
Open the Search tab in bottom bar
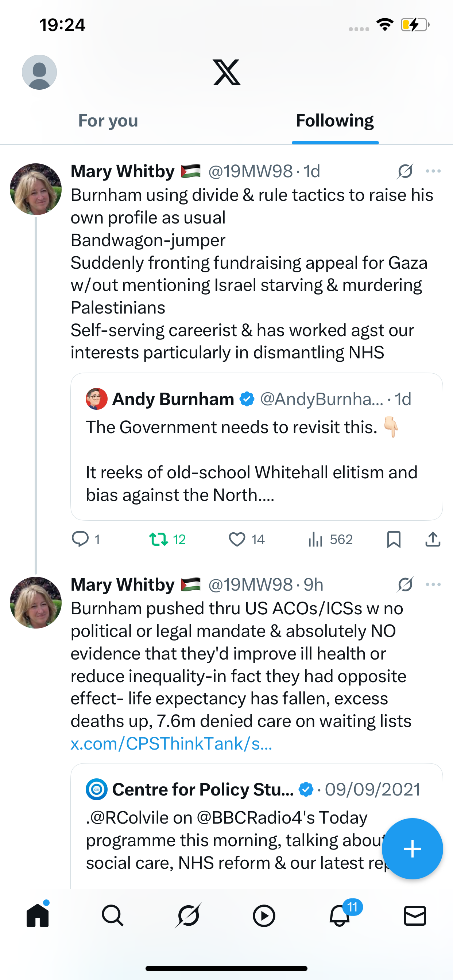[113, 915]
